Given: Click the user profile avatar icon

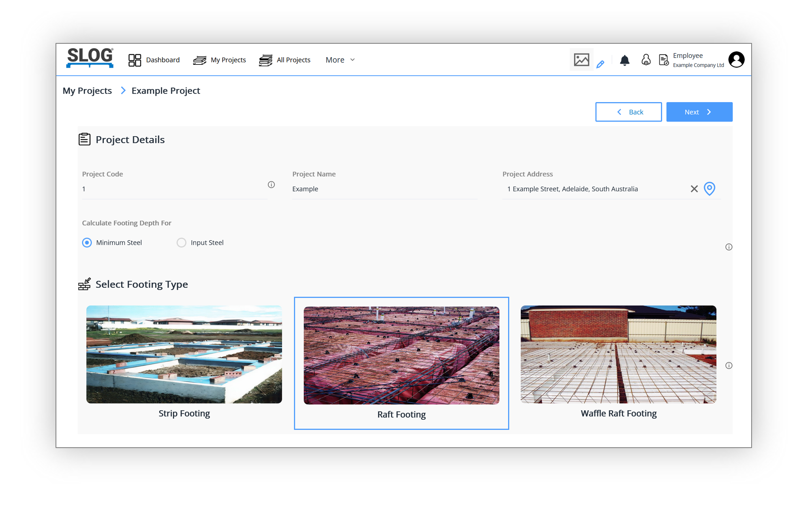Looking at the screenshot, I should click(736, 60).
